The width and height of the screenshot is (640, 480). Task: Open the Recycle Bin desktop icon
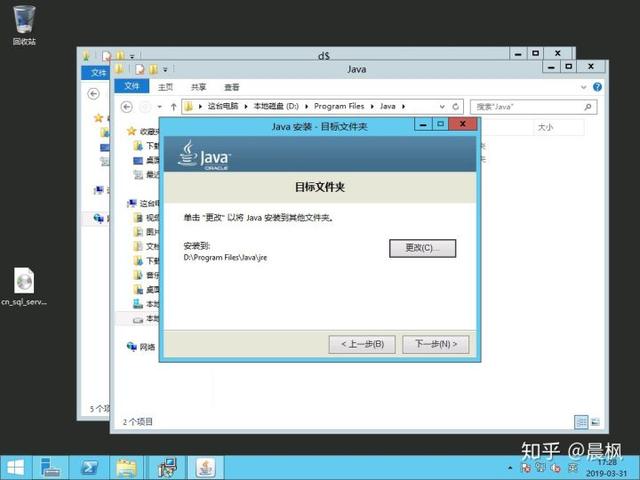coord(24,25)
